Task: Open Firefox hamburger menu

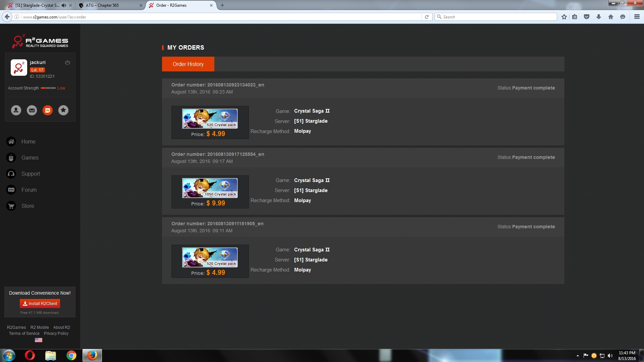Action: point(637,17)
